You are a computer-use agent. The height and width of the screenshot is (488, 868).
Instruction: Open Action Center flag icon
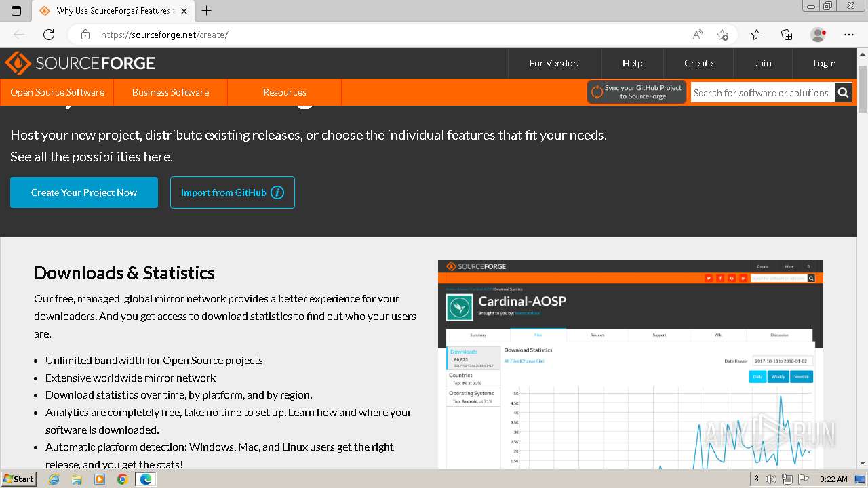(x=804, y=479)
